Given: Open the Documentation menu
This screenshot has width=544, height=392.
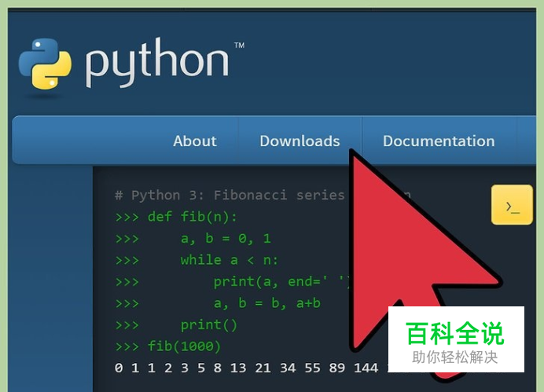Looking at the screenshot, I should coord(439,141).
